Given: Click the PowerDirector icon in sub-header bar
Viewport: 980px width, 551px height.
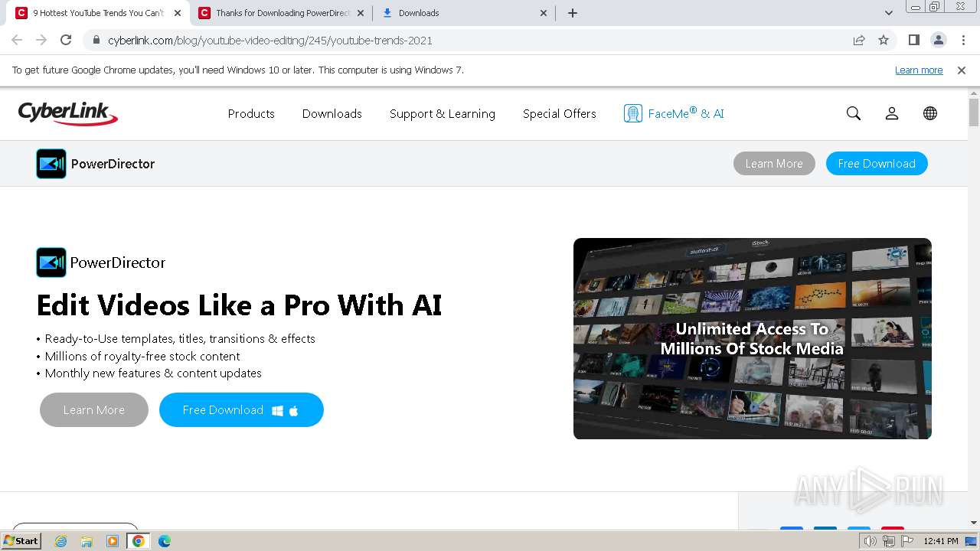Looking at the screenshot, I should click(x=51, y=164).
